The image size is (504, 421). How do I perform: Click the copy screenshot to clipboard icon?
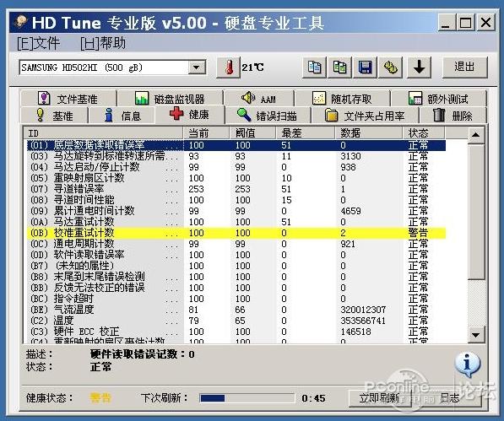pyautogui.click(x=339, y=67)
